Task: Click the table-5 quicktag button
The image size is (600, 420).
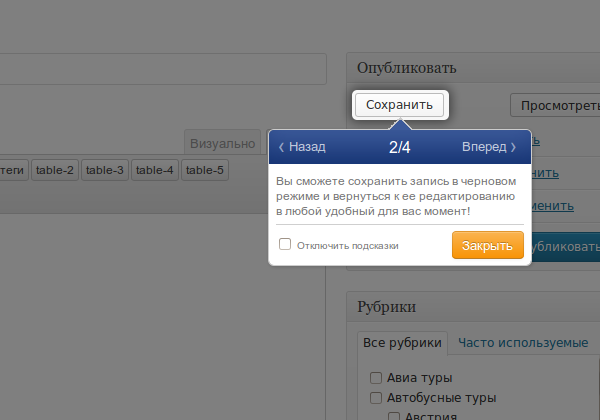Action: coord(205,170)
